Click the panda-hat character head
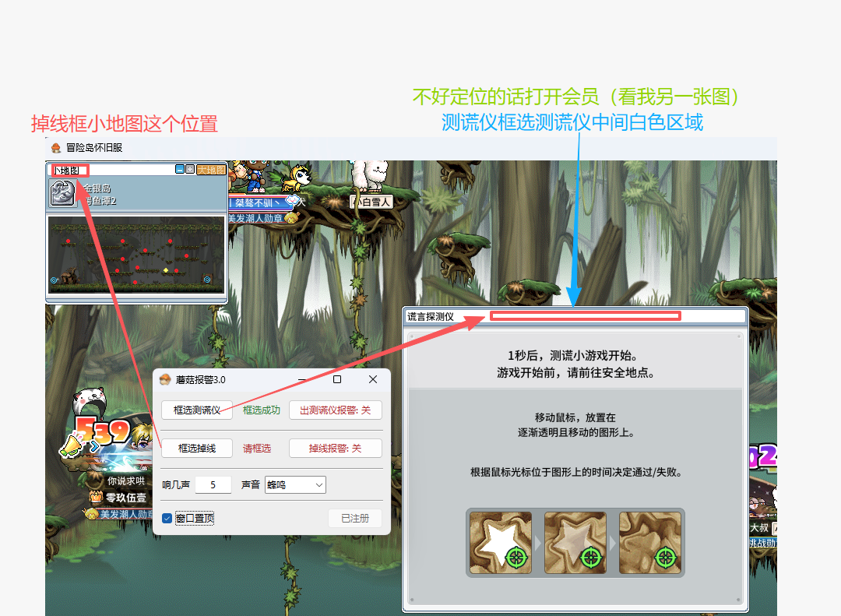 click(89, 401)
